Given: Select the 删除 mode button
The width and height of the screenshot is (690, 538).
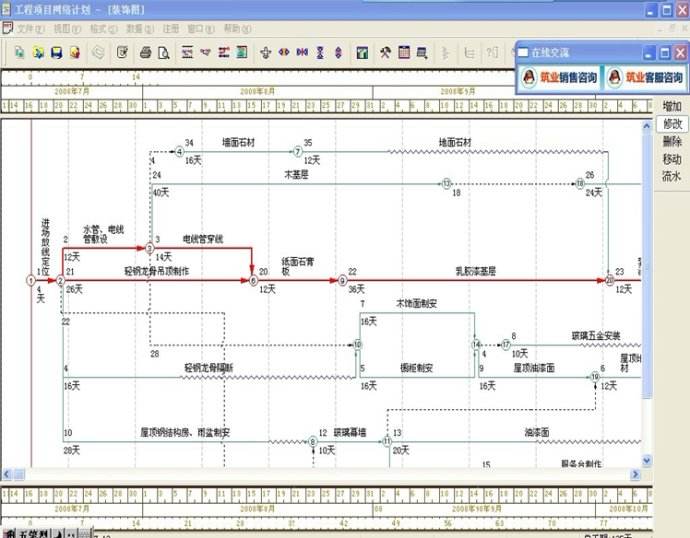Looking at the screenshot, I should coord(672,142).
